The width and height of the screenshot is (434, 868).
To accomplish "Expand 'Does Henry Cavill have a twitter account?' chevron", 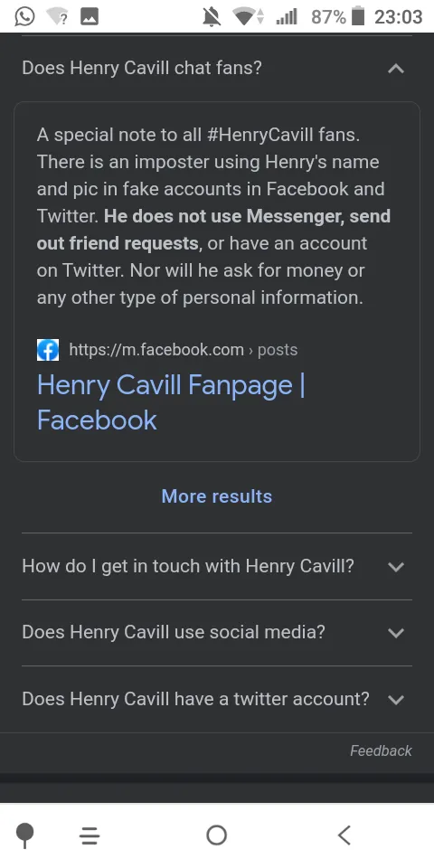I will 396,699.
